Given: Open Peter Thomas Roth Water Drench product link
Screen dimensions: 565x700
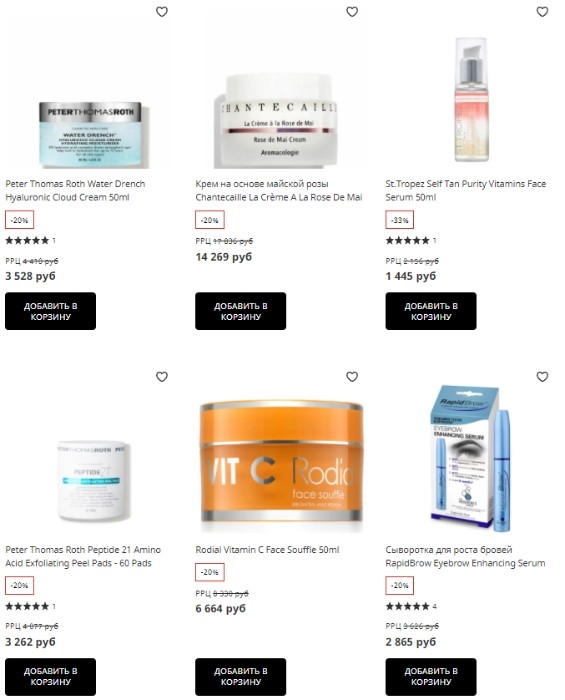Looking at the screenshot, I should 75,190.
